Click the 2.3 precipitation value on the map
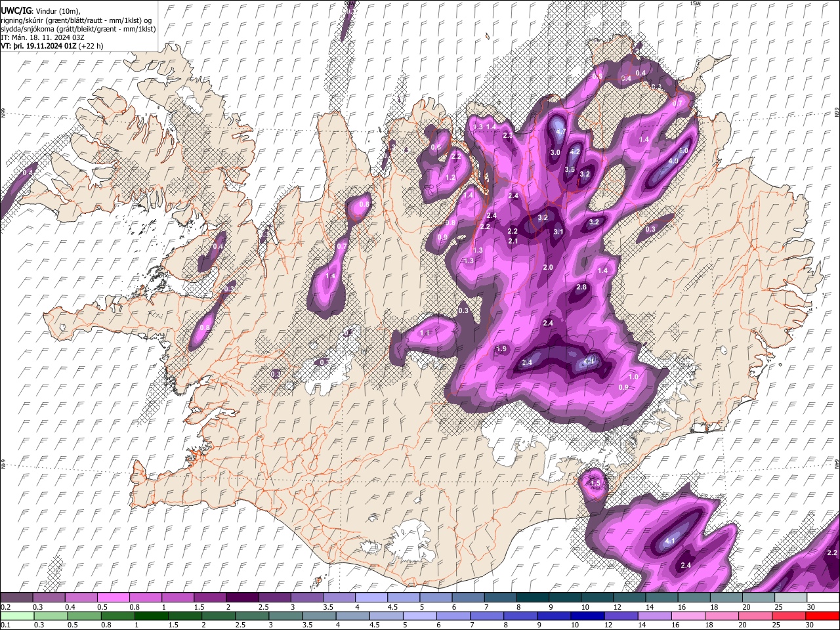The image size is (840, 630). (508, 135)
